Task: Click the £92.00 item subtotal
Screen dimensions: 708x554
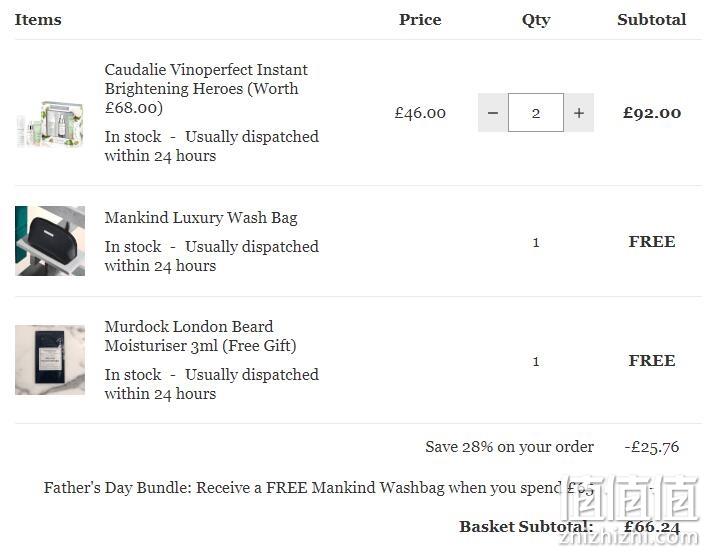Action: 652,113
